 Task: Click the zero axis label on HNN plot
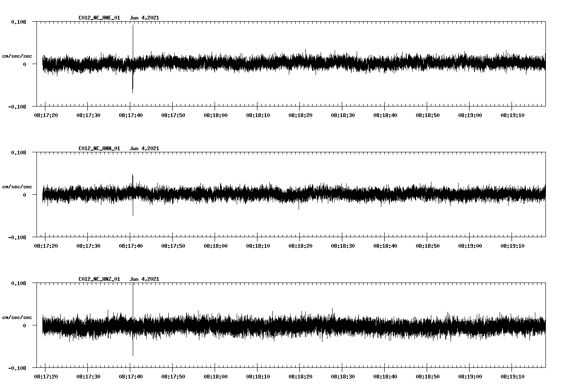[25, 195]
